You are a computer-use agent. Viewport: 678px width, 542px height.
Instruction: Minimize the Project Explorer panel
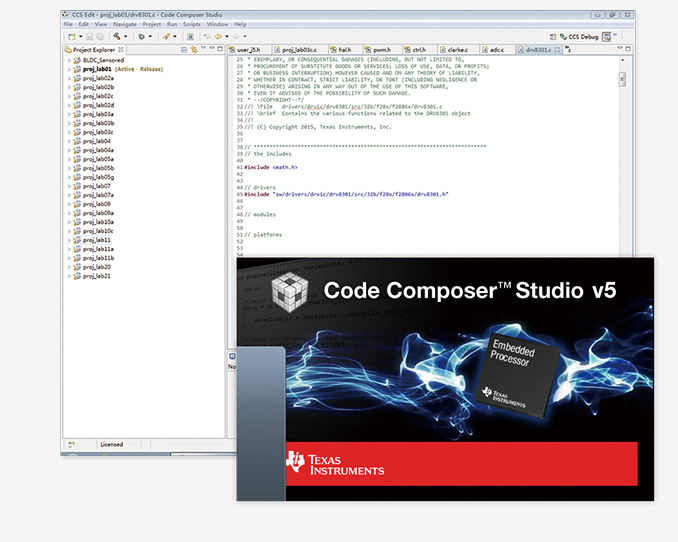tap(212, 48)
